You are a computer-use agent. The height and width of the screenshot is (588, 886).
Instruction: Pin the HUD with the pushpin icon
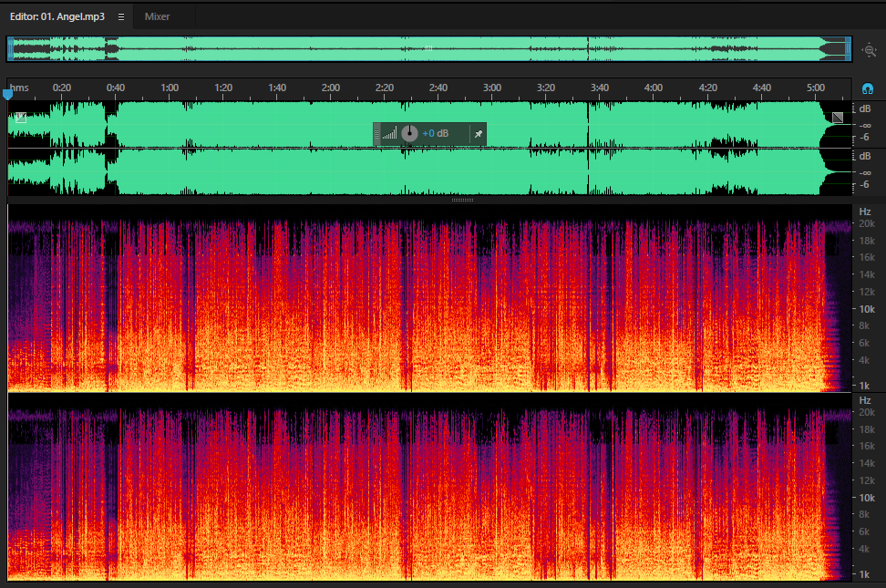(x=478, y=134)
